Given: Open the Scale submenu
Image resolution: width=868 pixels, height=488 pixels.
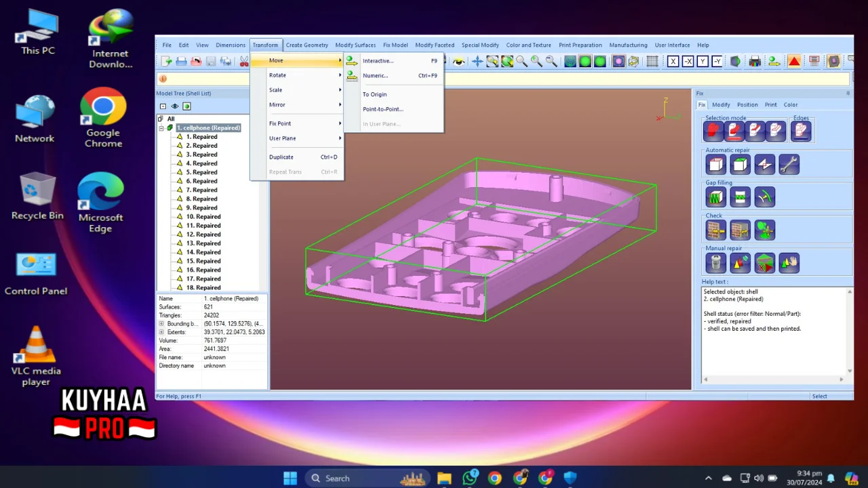Looking at the screenshot, I should (x=297, y=89).
